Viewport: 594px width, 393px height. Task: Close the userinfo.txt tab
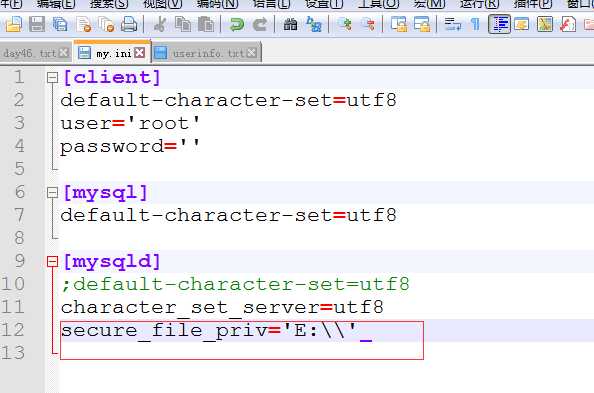click(x=252, y=53)
